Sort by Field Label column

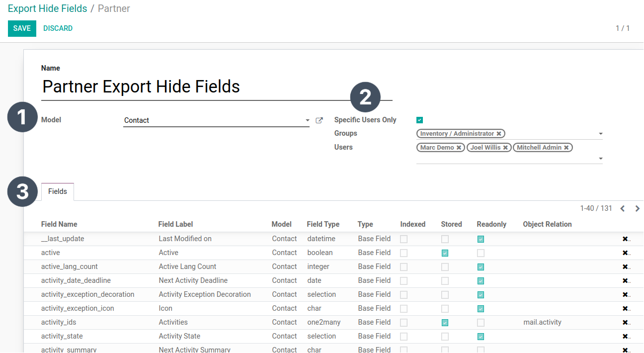176,224
